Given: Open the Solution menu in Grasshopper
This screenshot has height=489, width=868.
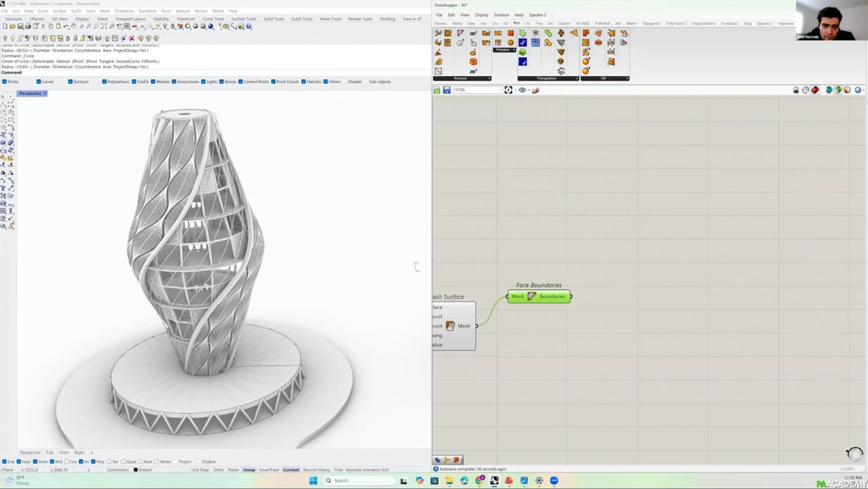Looking at the screenshot, I should [x=501, y=15].
